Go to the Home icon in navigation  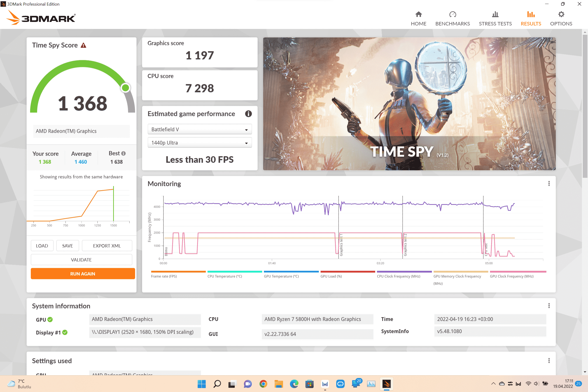click(419, 14)
